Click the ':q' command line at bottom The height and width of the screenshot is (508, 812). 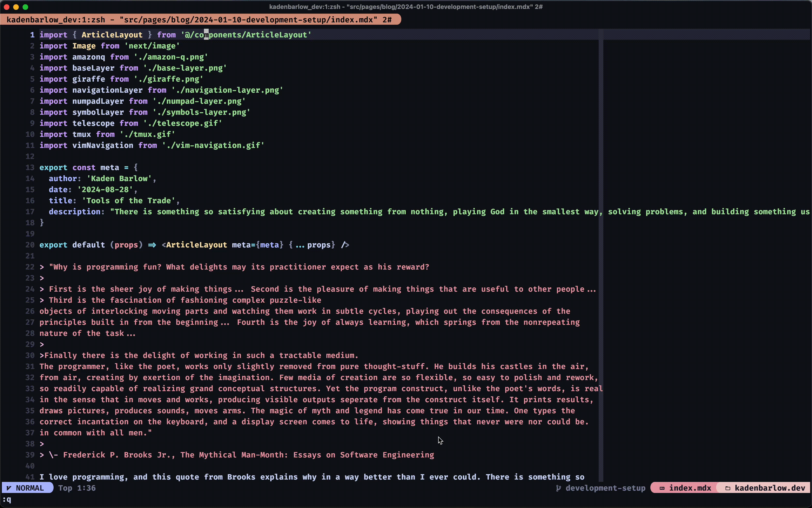(x=7, y=500)
